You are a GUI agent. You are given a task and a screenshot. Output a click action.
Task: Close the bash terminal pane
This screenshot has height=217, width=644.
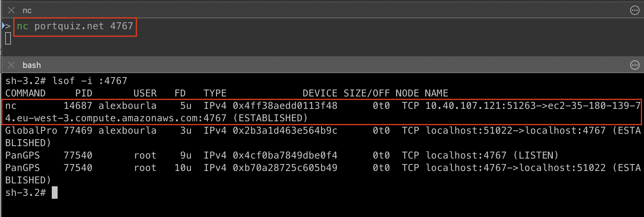[11, 65]
